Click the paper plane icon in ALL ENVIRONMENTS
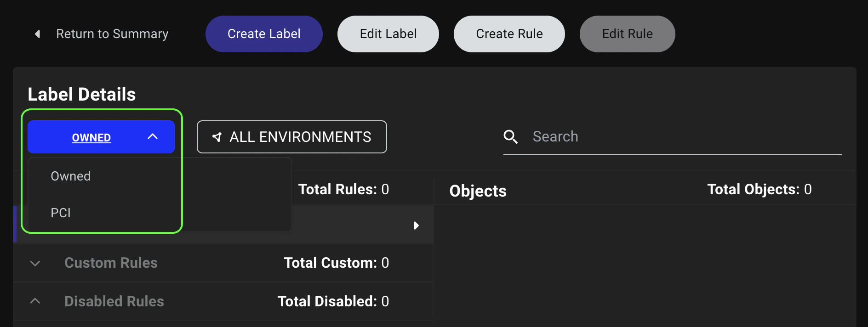Viewport: 868px width, 327px height. pos(217,136)
